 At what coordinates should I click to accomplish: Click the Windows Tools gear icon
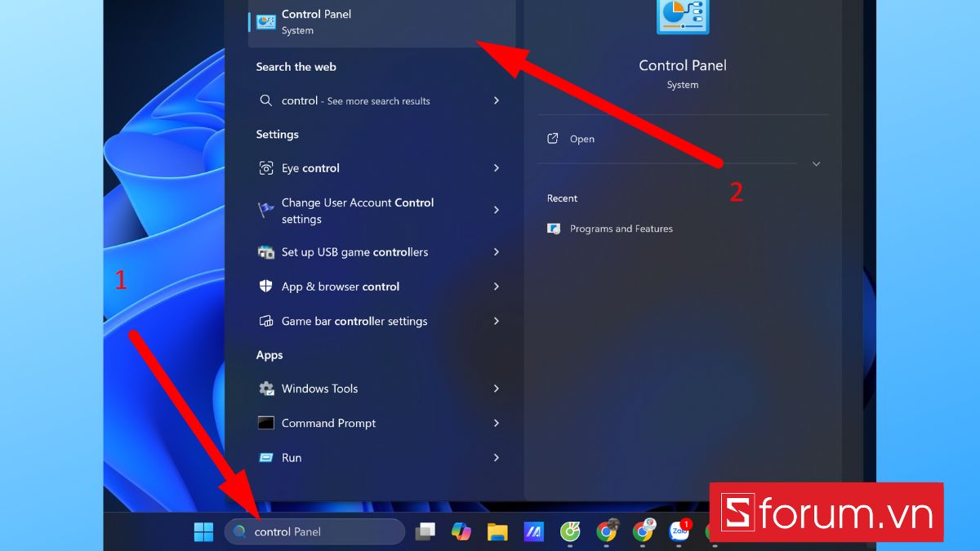266,389
